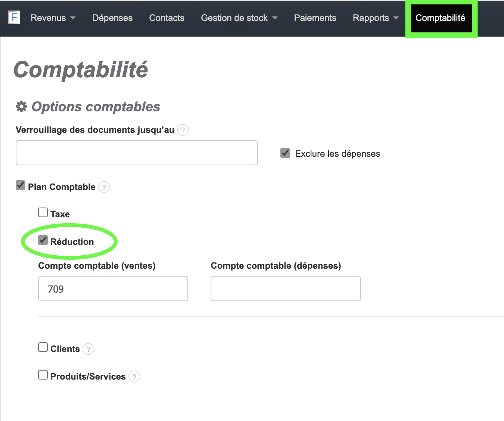Viewport: 504px width, 421px height.
Task: Uncheck the Plan Comptable option
Action: tap(21, 185)
